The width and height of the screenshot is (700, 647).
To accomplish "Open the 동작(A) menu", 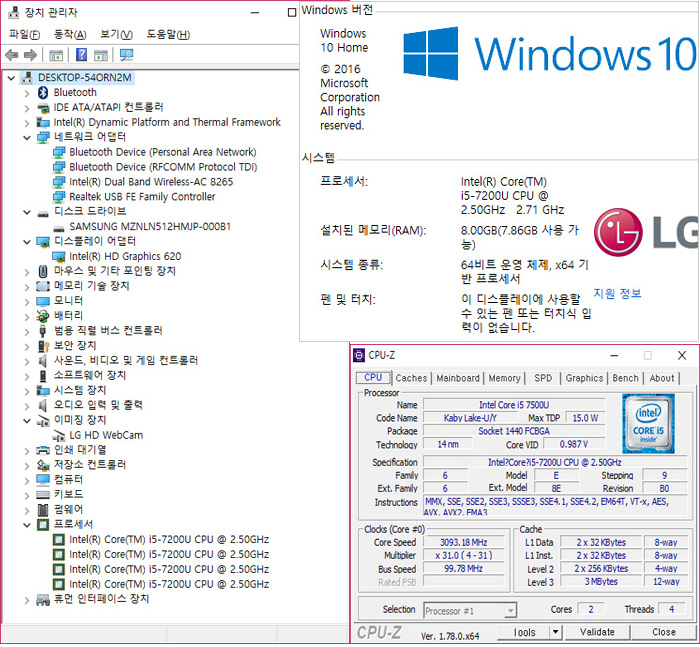I will coord(70,34).
